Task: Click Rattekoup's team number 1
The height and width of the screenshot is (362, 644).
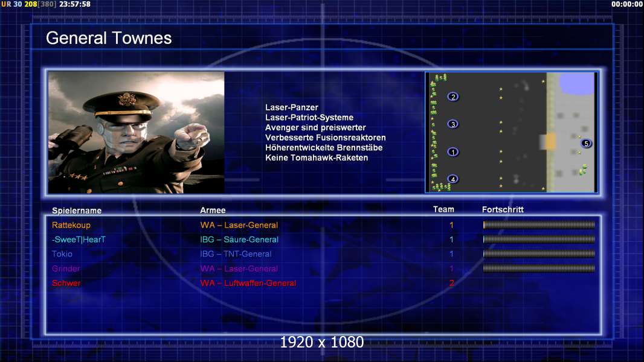Action: [x=451, y=225]
